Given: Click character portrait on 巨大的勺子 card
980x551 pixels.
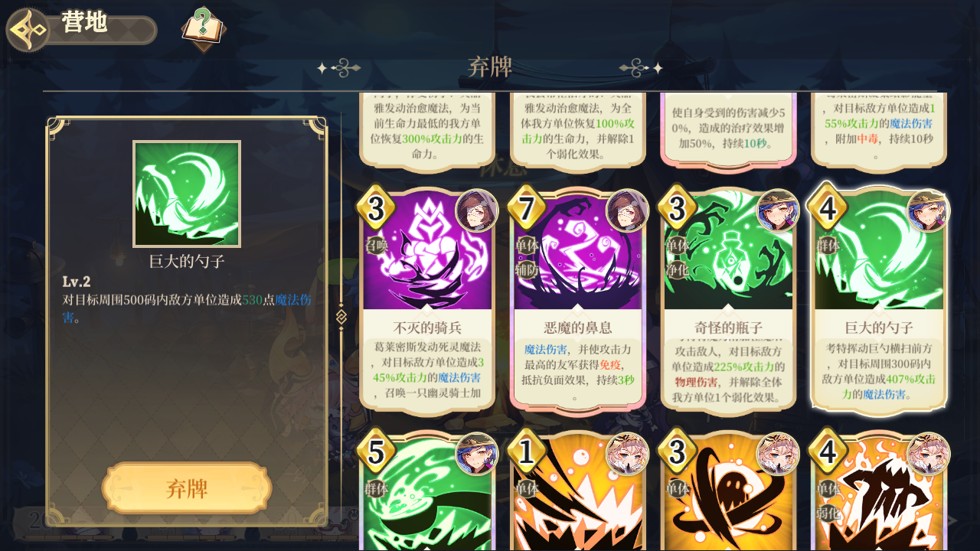Looking at the screenshot, I should point(928,210).
